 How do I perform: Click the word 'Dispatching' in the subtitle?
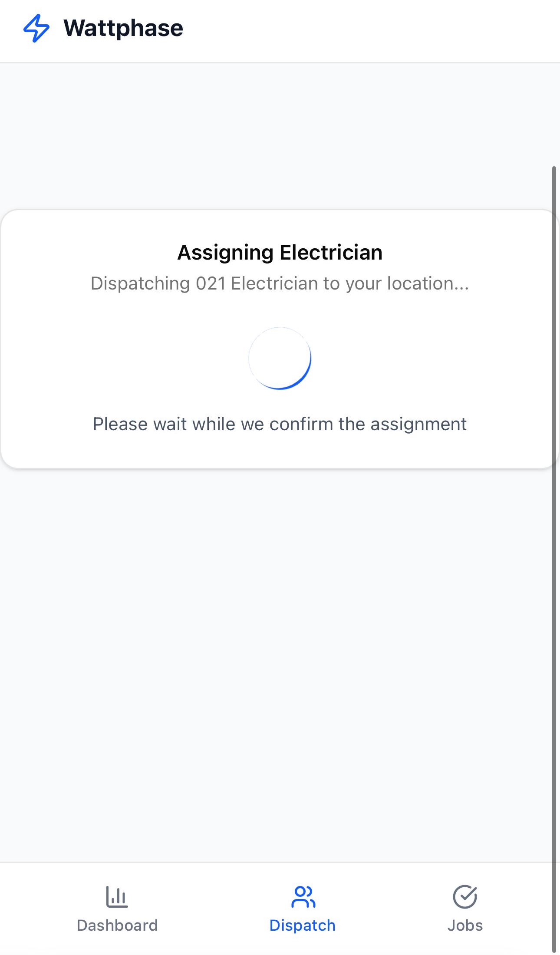pos(140,283)
